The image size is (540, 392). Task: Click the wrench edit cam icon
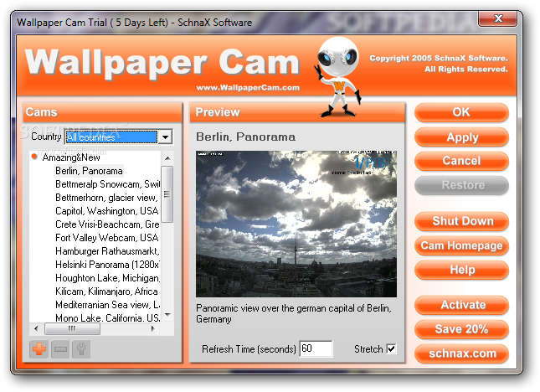(x=81, y=349)
